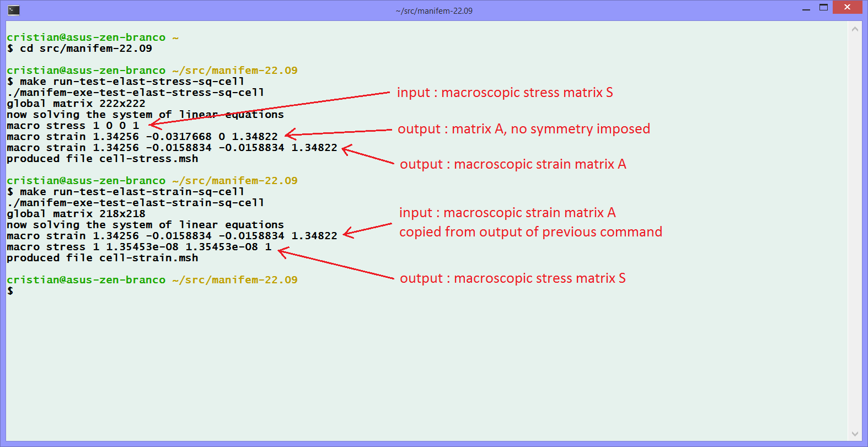Click 'global matrix 218x218' output line
The height and width of the screenshot is (447, 868).
point(76,214)
